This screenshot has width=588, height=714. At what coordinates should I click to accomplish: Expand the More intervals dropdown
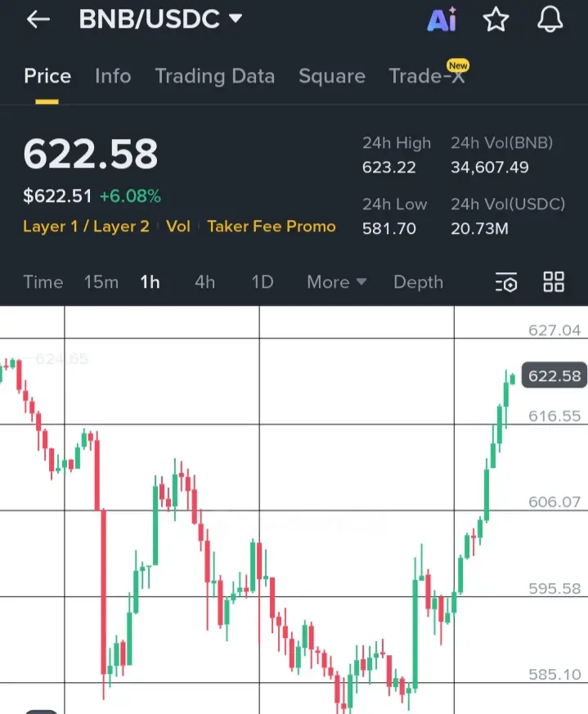tap(337, 282)
